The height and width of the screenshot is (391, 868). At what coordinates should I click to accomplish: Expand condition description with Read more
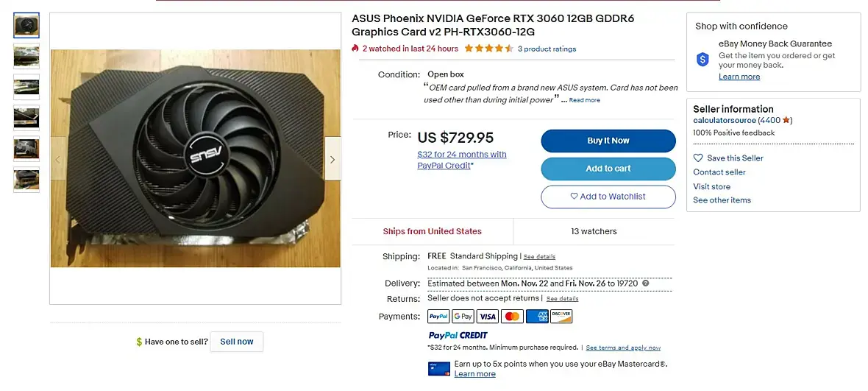click(585, 100)
